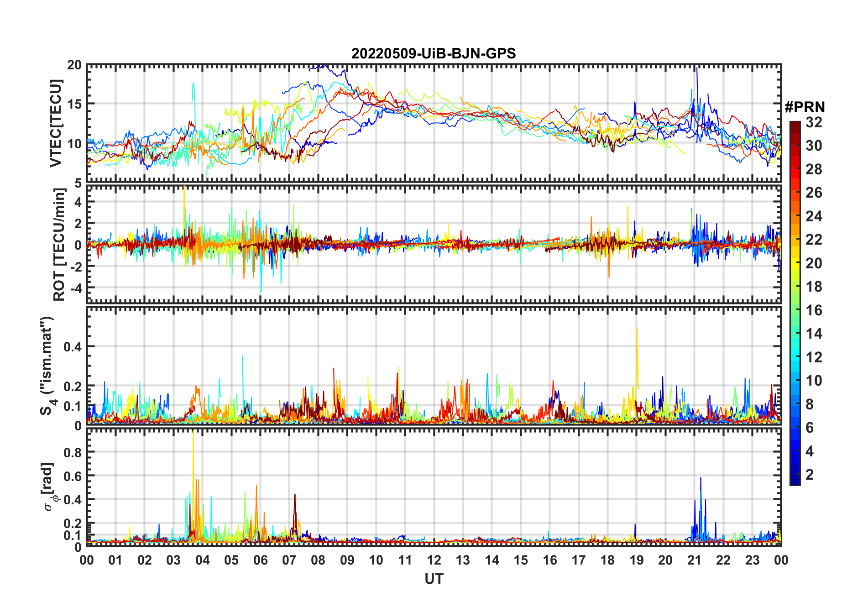Select the UT x-axis label
This screenshot has width=868, height=607.
point(434,579)
